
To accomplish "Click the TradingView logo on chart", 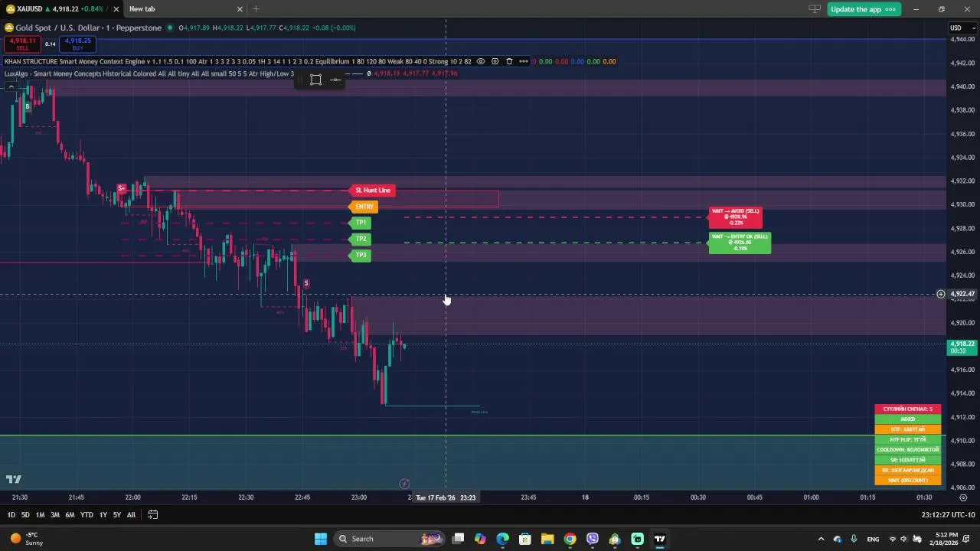I will click(x=14, y=479).
